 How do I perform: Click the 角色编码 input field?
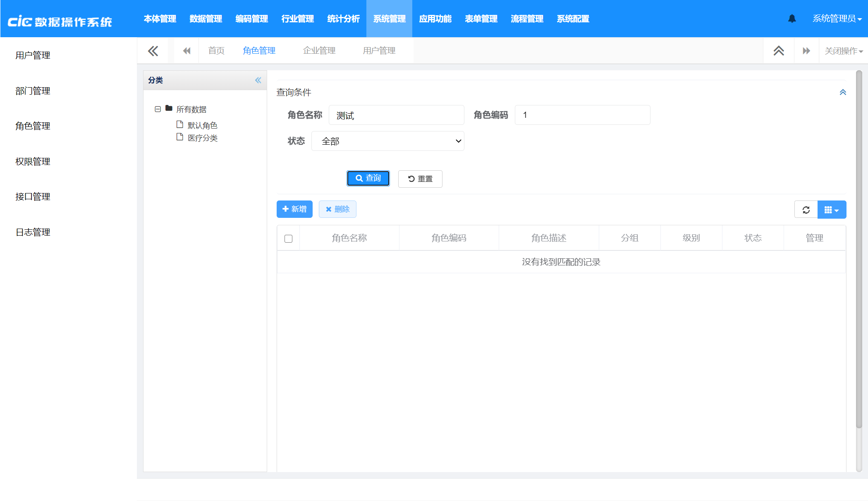click(x=582, y=115)
